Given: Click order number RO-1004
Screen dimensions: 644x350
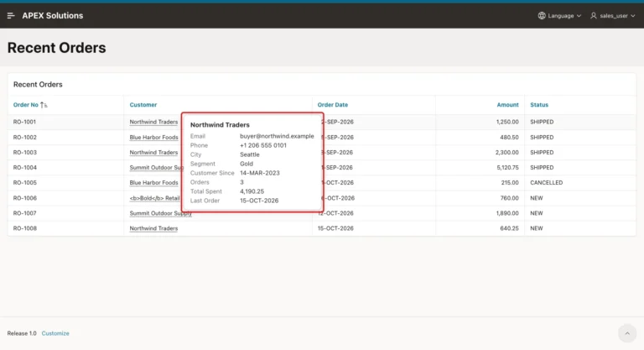Looking at the screenshot, I should (24, 167).
